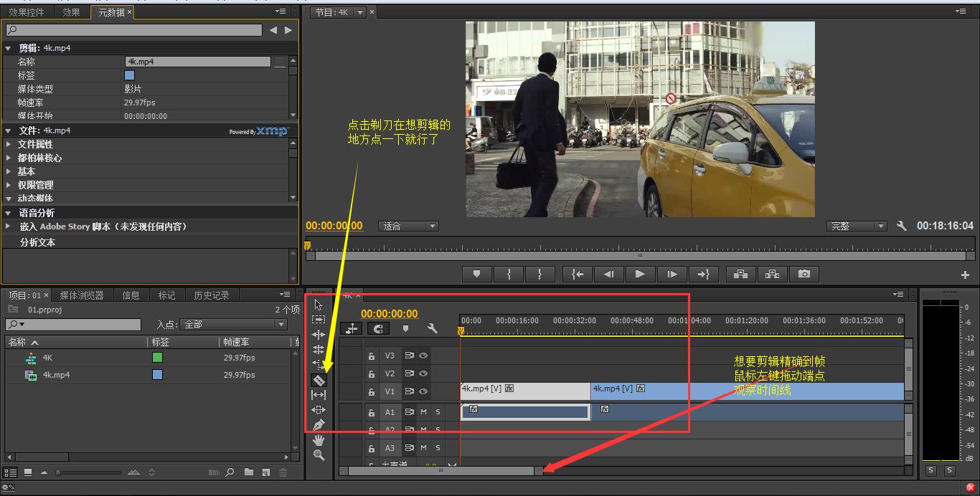
Task: Switch to the 效果 tab
Action: click(x=71, y=12)
